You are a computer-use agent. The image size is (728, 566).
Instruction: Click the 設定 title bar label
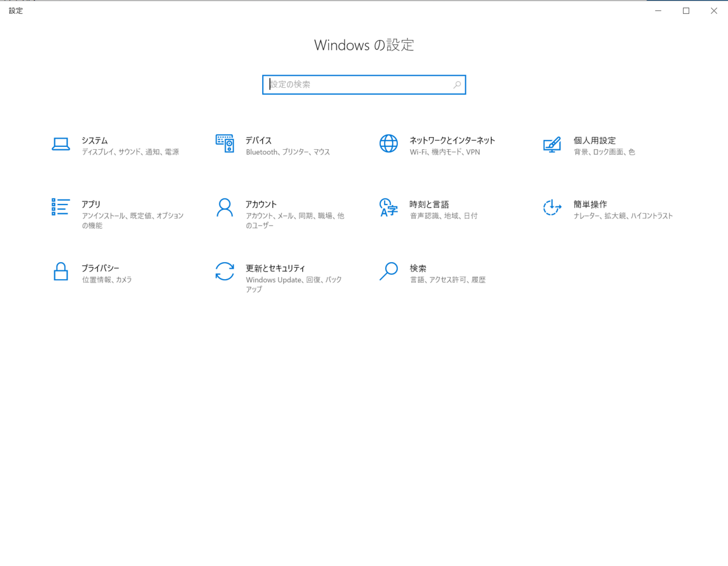tap(15, 10)
